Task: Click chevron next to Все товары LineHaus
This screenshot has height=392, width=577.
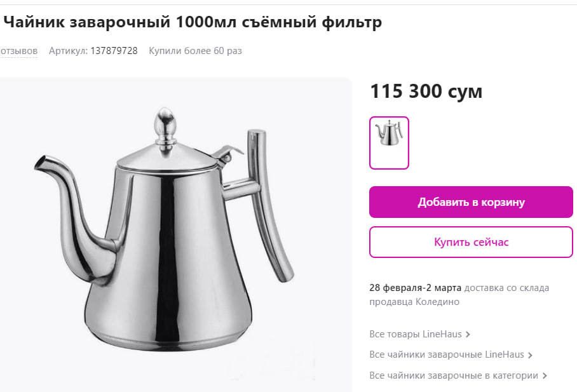Action: (468, 334)
